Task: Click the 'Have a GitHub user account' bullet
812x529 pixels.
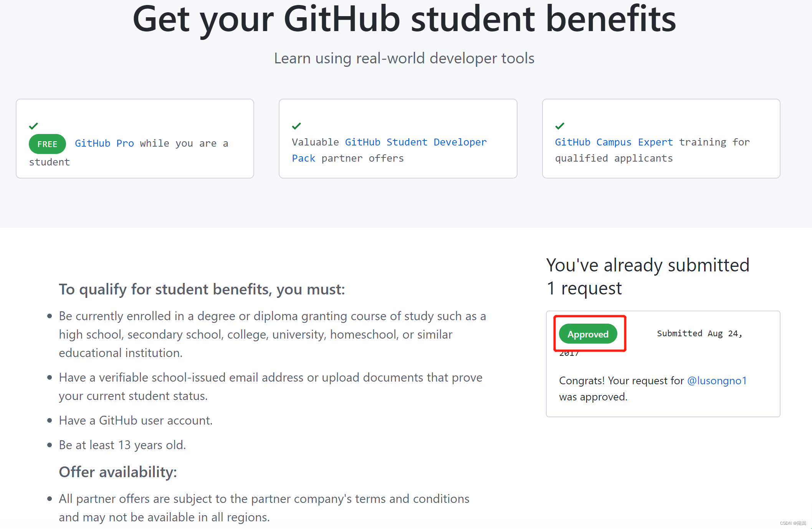Action: 136,421
